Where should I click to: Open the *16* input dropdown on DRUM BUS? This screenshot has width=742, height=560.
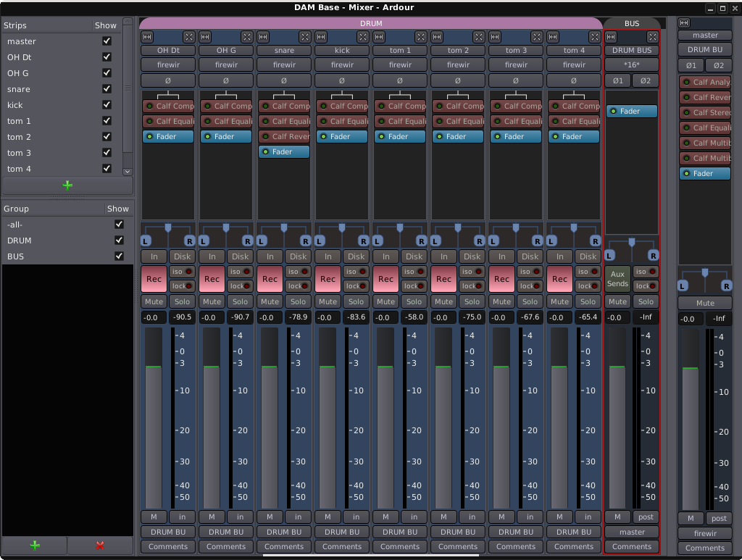pos(632,65)
